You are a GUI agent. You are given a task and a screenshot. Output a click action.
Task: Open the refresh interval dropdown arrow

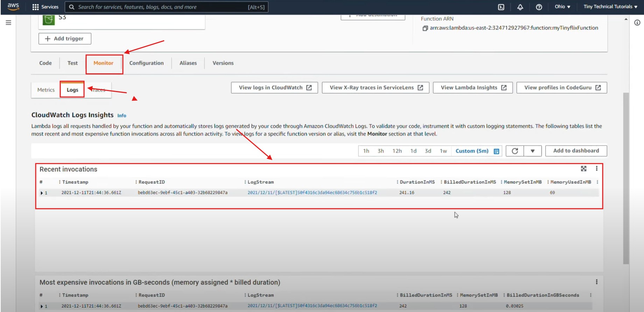point(532,151)
